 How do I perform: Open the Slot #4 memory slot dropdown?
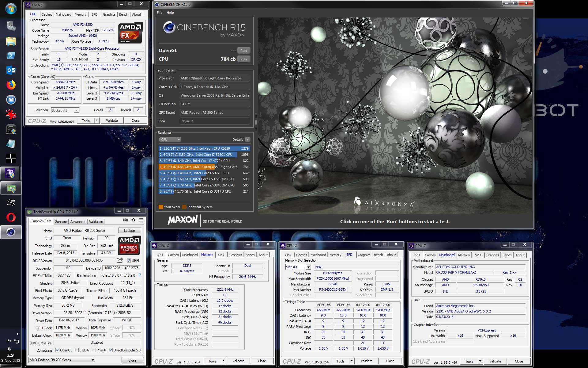pos(298,267)
